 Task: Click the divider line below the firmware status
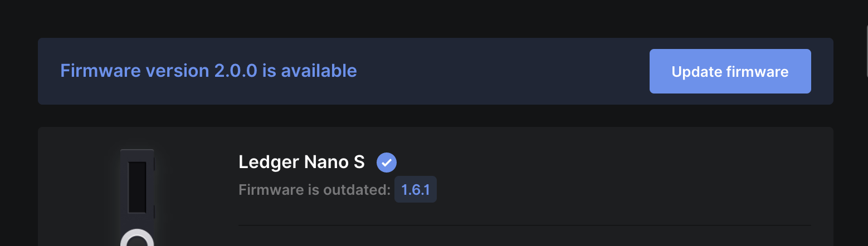[524, 225]
